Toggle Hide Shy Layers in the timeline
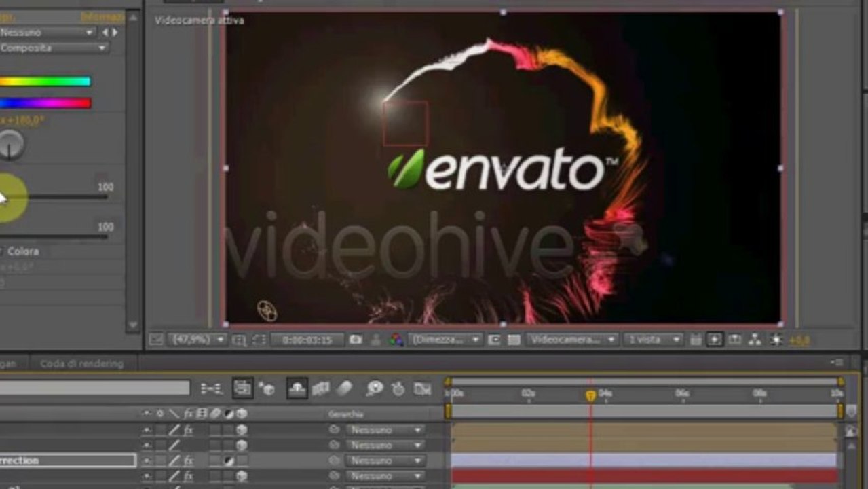This screenshot has height=489, width=868. pyautogui.click(x=297, y=388)
